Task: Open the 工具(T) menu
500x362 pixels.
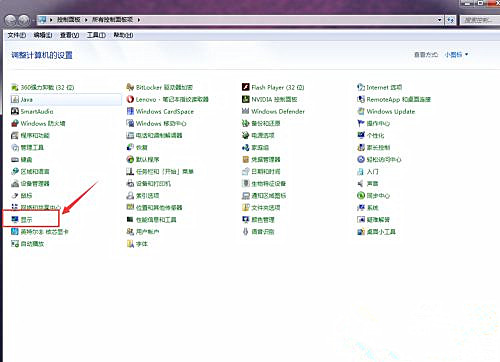Action: (96, 35)
